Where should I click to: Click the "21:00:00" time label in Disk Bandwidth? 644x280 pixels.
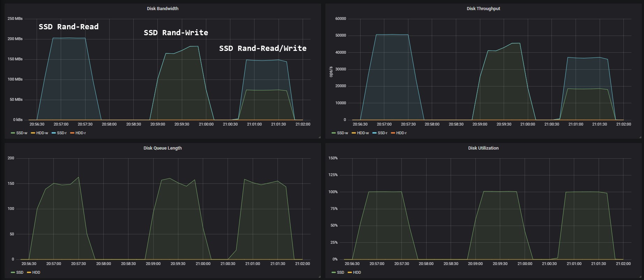point(206,124)
